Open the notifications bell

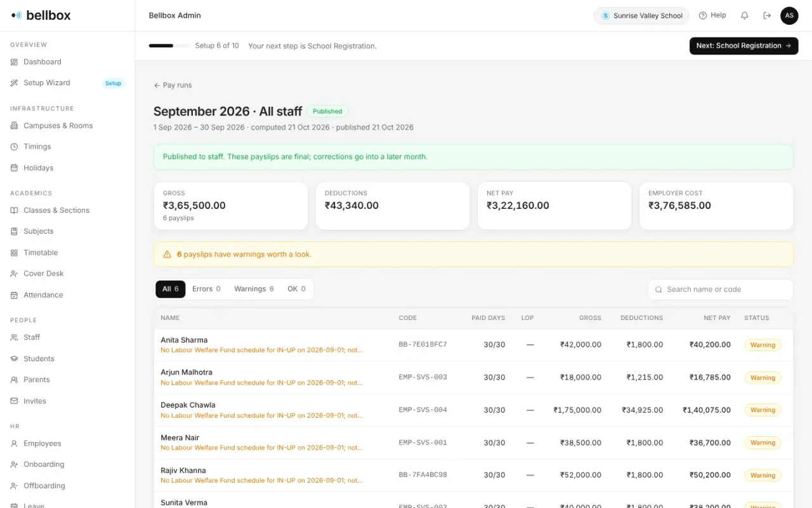click(745, 15)
